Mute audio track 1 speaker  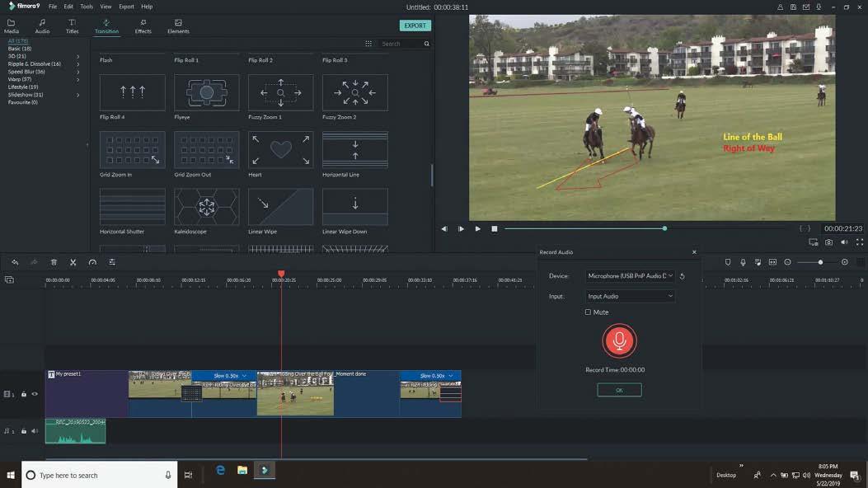[35, 431]
